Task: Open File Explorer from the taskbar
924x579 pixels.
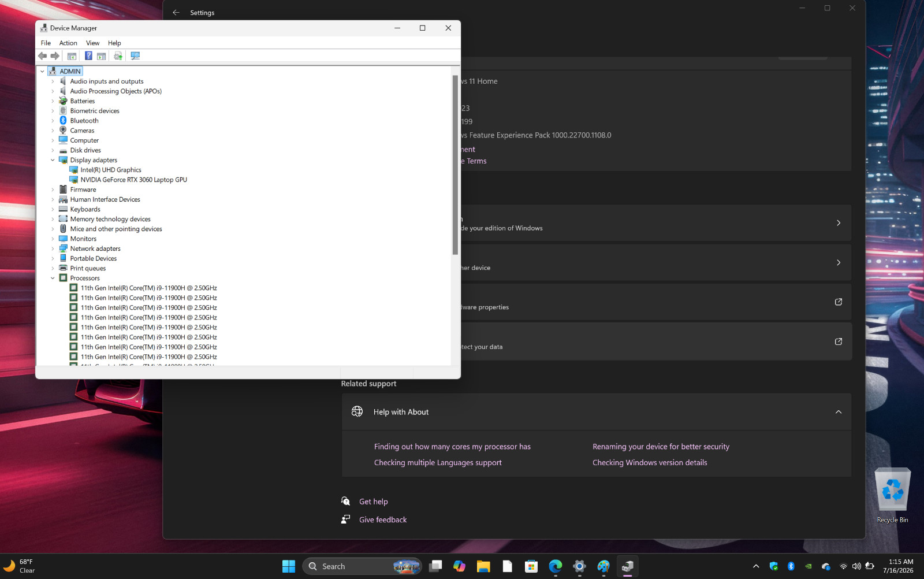Action: tap(483, 566)
